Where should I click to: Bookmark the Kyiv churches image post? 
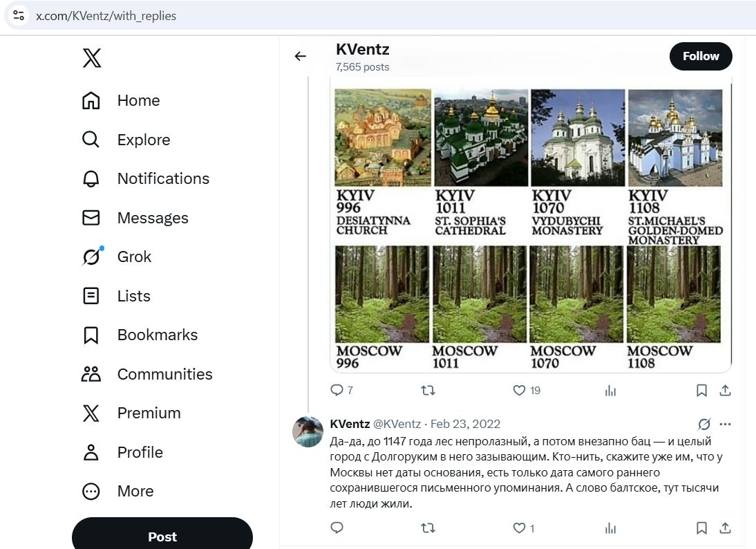point(701,391)
